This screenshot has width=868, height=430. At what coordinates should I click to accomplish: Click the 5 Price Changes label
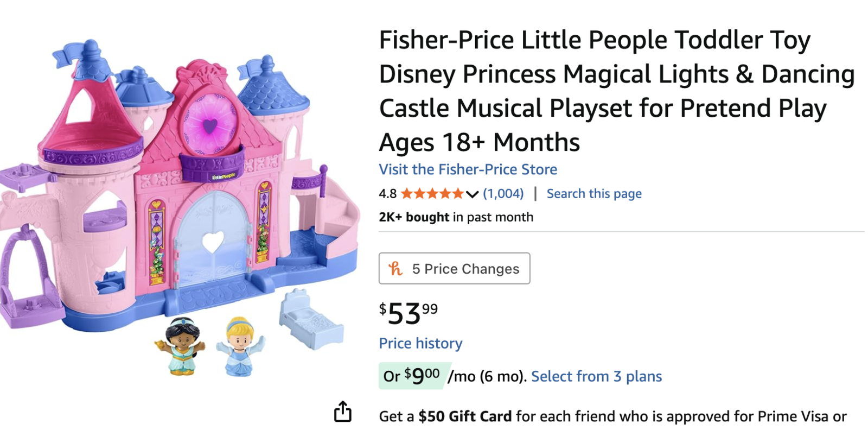tap(465, 269)
